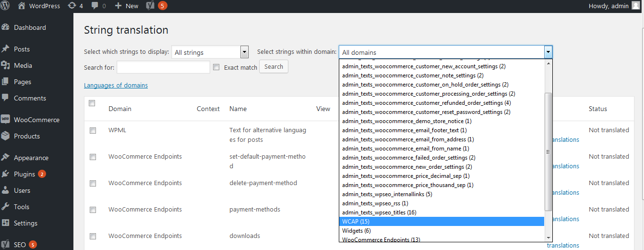Click the Dashboard sidebar icon
644x250 pixels.
click(x=6, y=27)
